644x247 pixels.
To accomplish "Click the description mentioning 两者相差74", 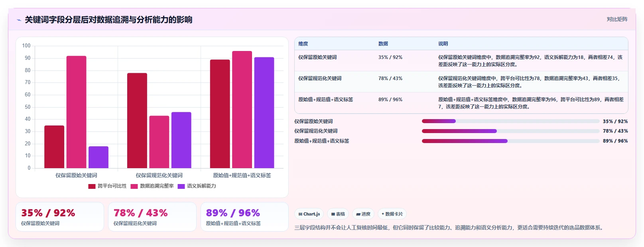I will (530, 61).
